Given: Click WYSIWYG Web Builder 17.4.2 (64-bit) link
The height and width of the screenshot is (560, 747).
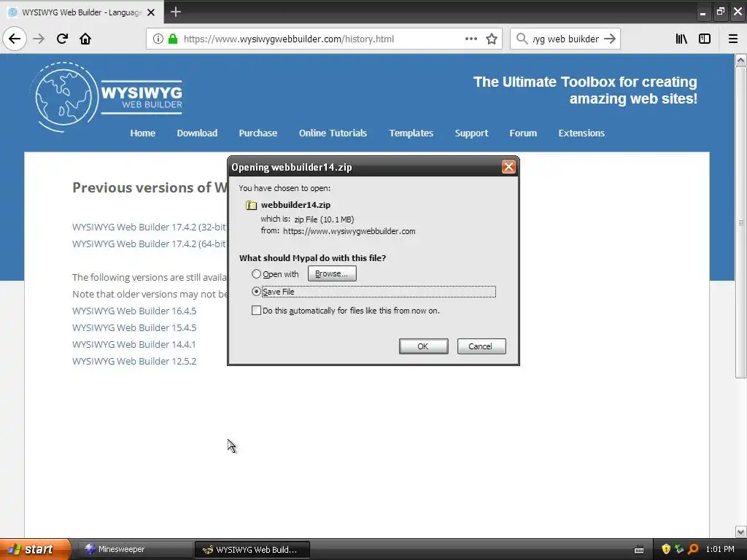Looking at the screenshot, I should pyautogui.click(x=150, y=244).
